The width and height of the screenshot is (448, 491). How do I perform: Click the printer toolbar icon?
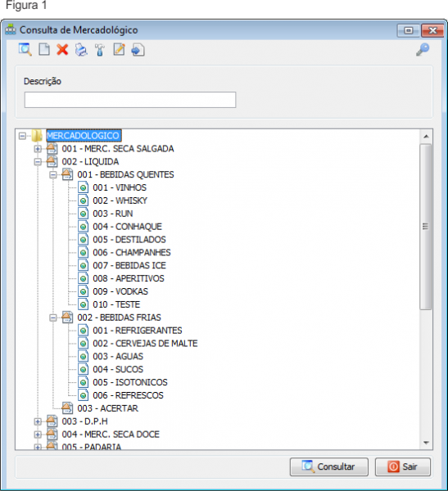tap(81, 50)
